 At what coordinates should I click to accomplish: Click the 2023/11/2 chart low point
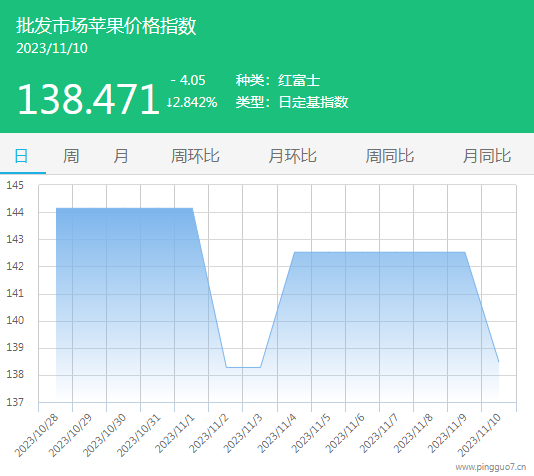pyautogui.click(x=226, y=367)
